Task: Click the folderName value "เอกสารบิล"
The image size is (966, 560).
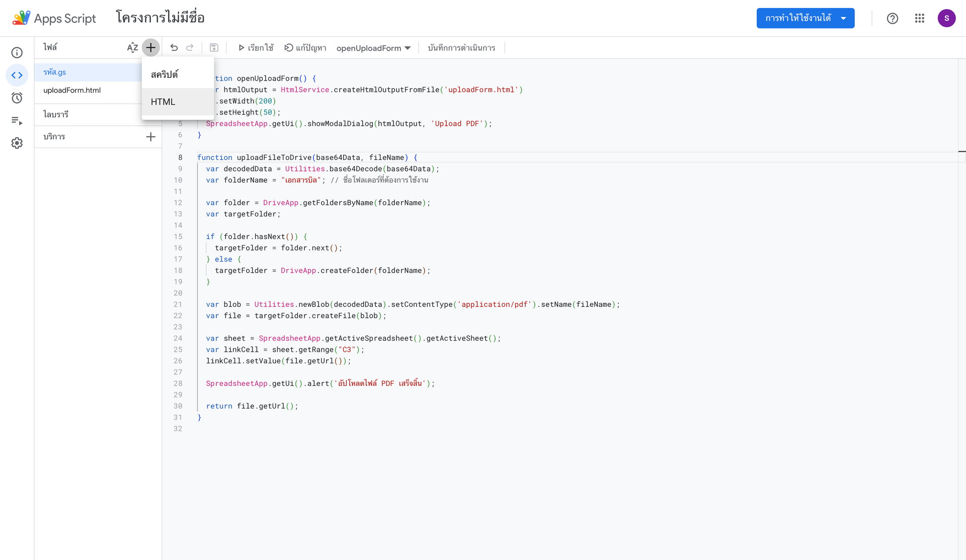Action: click(301, 180)
